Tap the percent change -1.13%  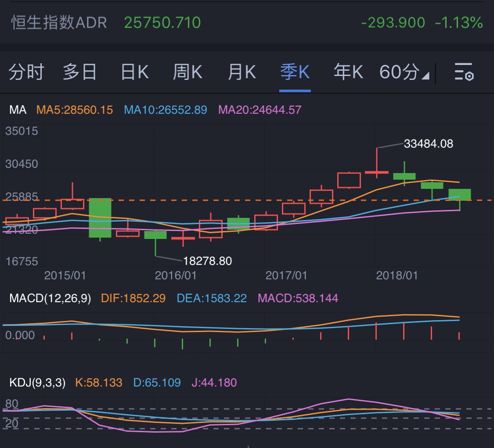coord(459,23)
